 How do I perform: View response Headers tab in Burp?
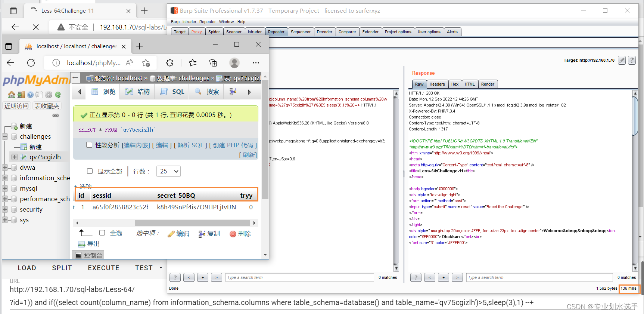437,84
